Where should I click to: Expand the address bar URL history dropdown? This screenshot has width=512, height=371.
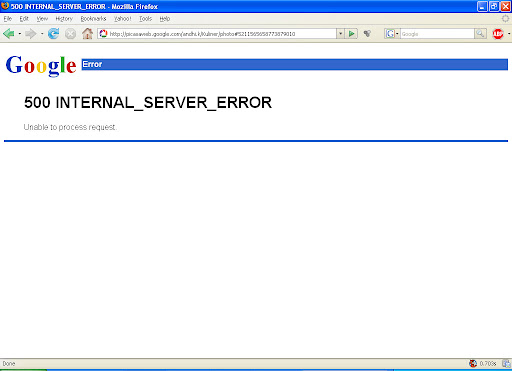(340, 34)
